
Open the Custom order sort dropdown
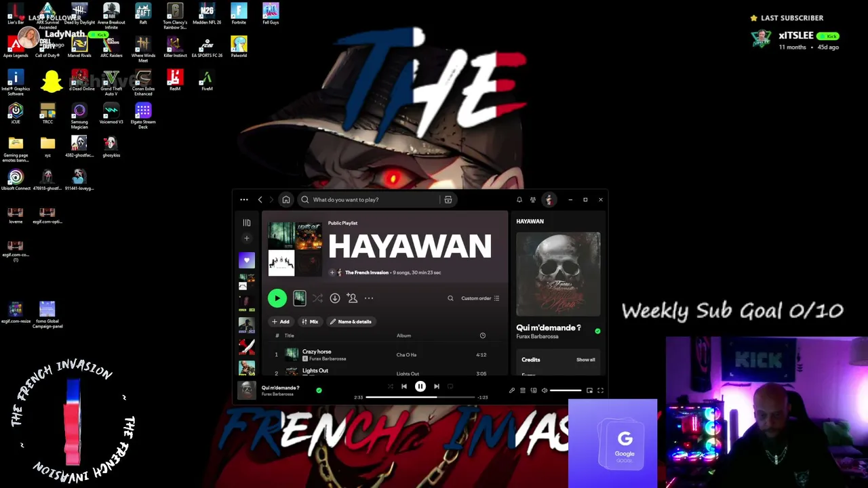(480, 298)
